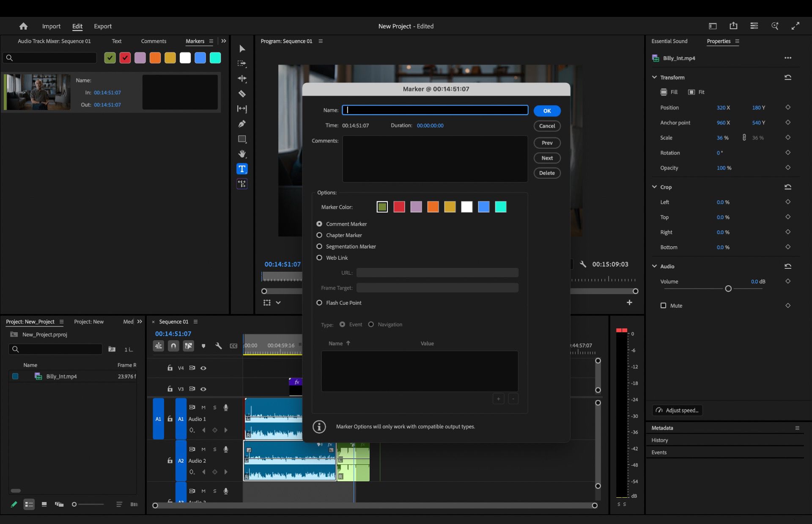Expand the panel overflow chevrons near Markers
Image resolution: width=812 pixels, height=524 pixels.
click(x=224, y=41)
